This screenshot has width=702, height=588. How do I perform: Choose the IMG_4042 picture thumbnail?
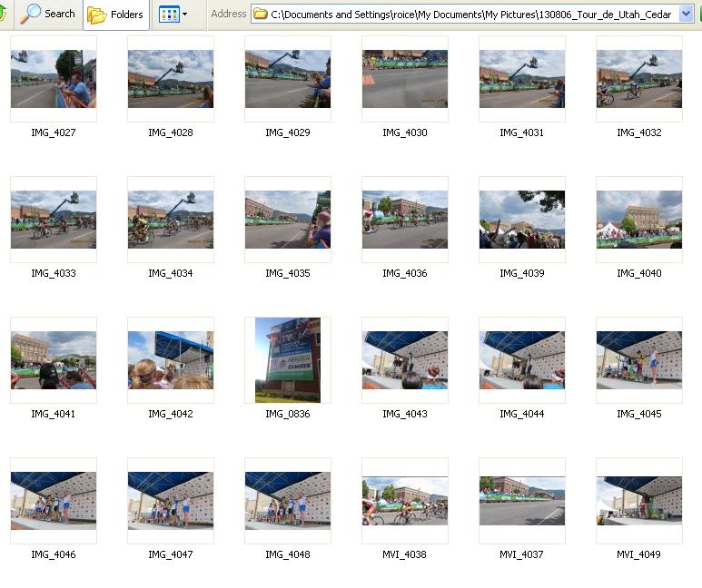pyautogui.click(x=171, y=360)
